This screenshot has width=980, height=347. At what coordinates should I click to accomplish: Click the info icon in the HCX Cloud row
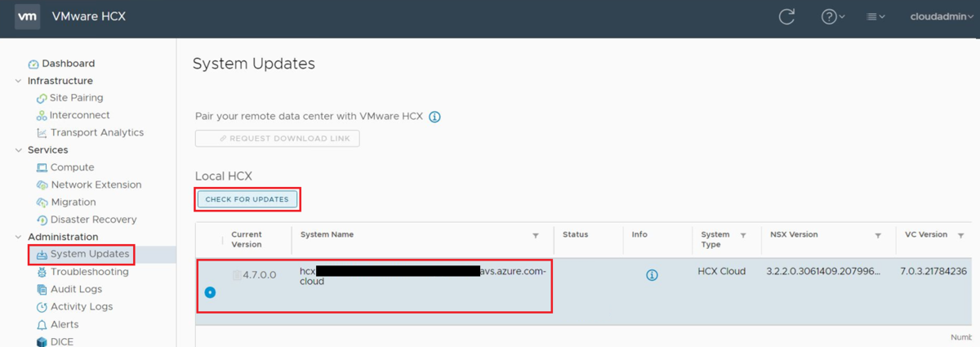pyautogui.click(x=652, y=275)
